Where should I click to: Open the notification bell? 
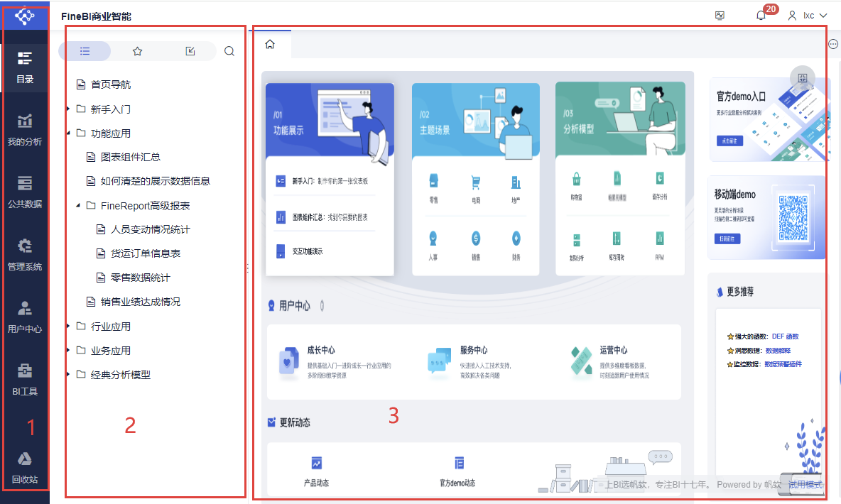[761, 16]
